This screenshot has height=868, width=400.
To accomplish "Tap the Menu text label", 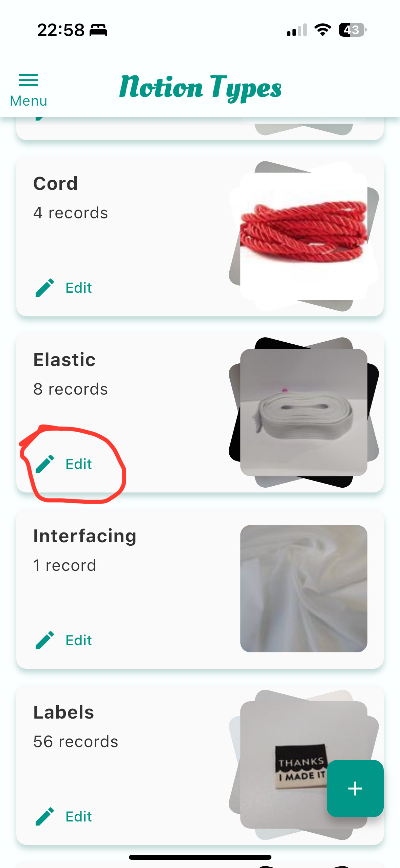I will [28, 101].
